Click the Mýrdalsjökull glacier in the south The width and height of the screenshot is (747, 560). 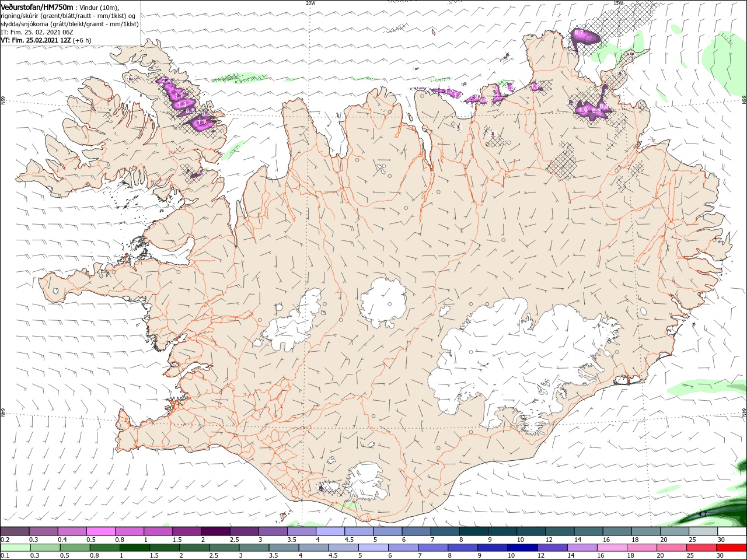(364, 482)
